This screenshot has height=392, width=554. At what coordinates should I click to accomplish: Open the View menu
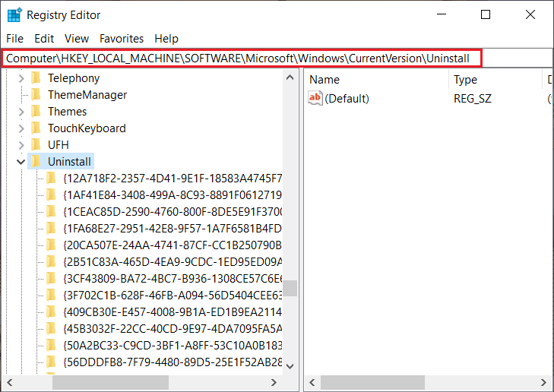(x=77, y=39)
